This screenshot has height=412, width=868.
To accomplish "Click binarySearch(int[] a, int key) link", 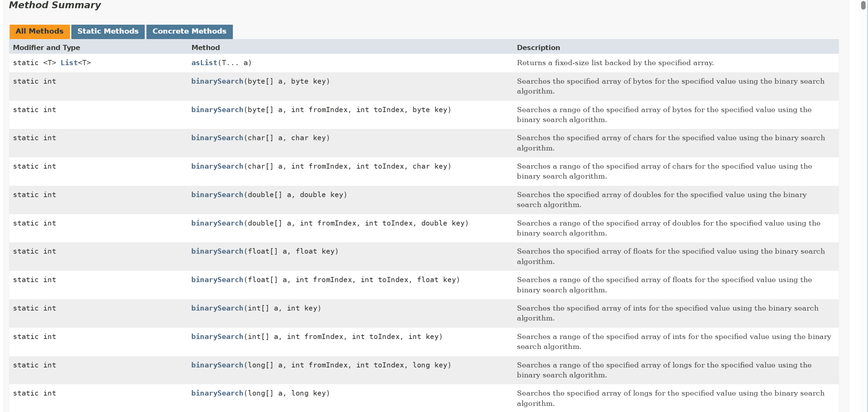I will pos(217,308).
